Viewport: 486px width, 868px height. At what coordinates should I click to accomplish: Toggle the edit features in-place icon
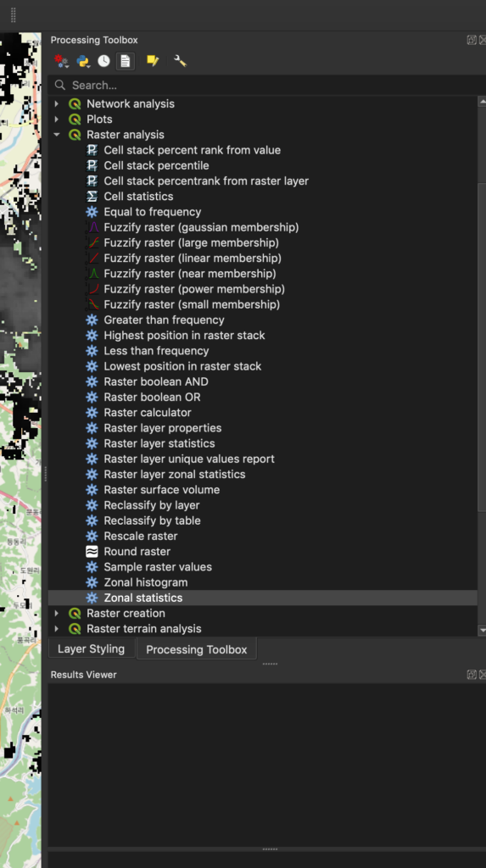tap(153, 61)
